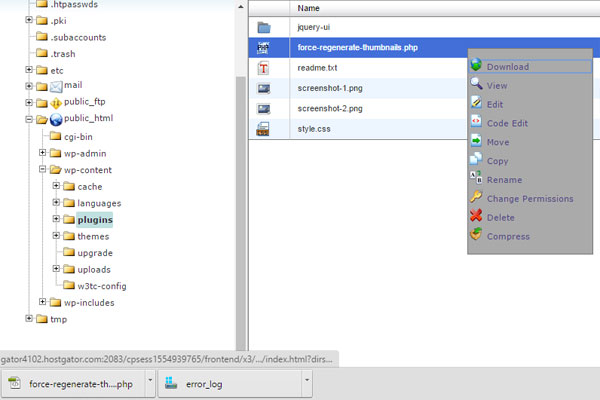Expand the themes folder node
The height and width of the screenshot is (400, 600).
[56, 235]
